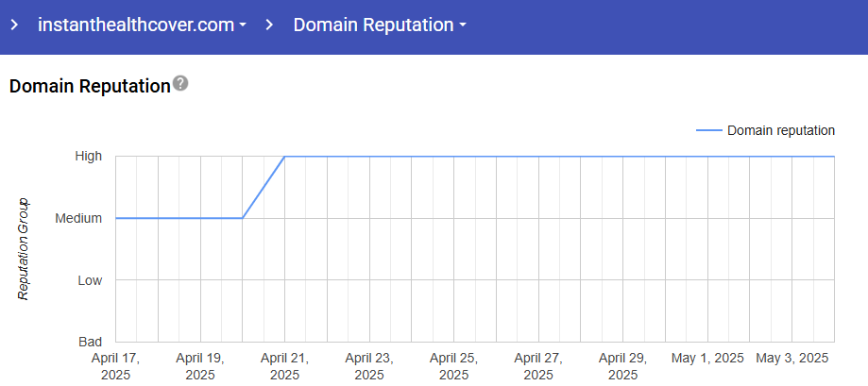
Task: Click the bold Domain Reputation page heading
Action: tap(89, 86)
